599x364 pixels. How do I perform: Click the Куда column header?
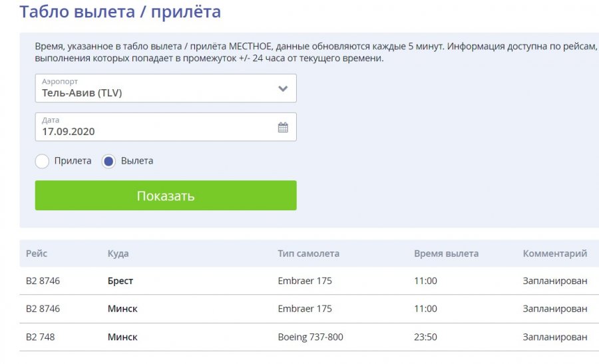118,254
